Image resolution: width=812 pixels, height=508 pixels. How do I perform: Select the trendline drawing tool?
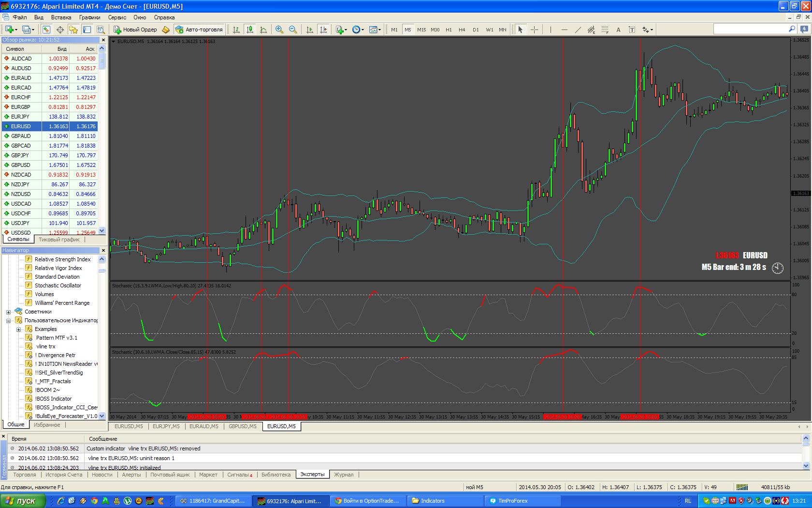(578, 30)
